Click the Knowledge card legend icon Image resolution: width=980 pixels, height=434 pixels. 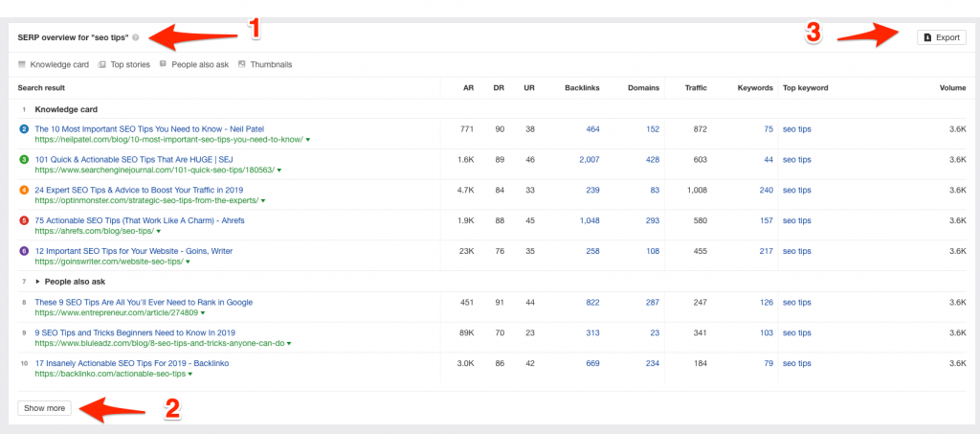(22, 64)
